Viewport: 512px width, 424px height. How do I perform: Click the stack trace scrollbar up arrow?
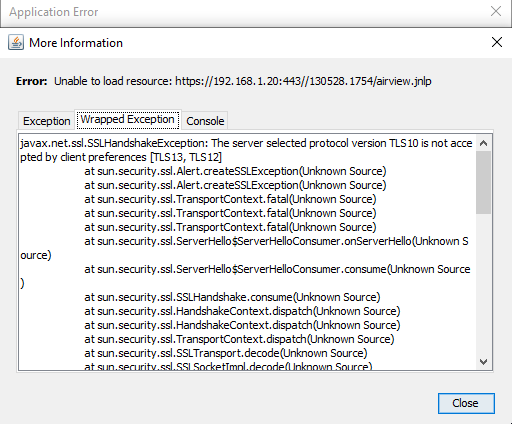click(x=483, y=144)
